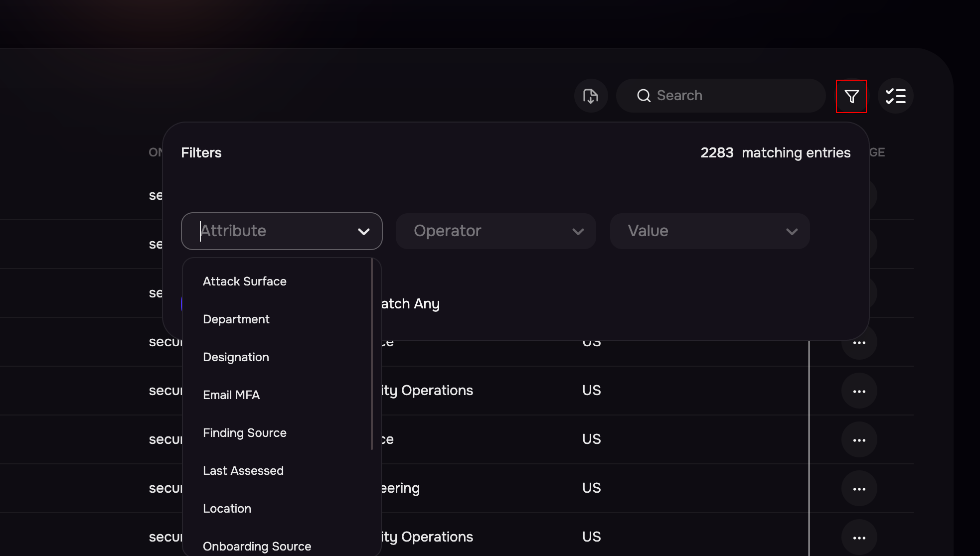The width and height of the screenshot is (980, 556).
Task: Click the 2283 matching entries text
Action: [x=775, y=153]
